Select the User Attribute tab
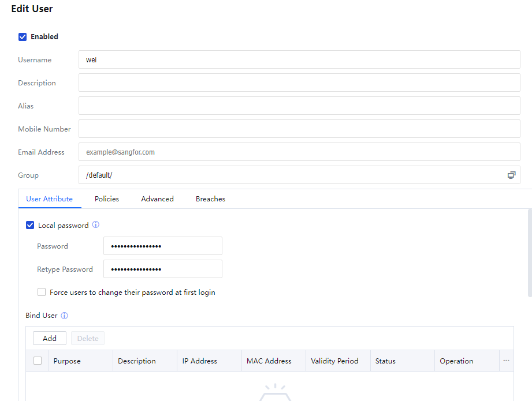The height and width of the screenshot is (401, 532). click(x=49, y=199)
